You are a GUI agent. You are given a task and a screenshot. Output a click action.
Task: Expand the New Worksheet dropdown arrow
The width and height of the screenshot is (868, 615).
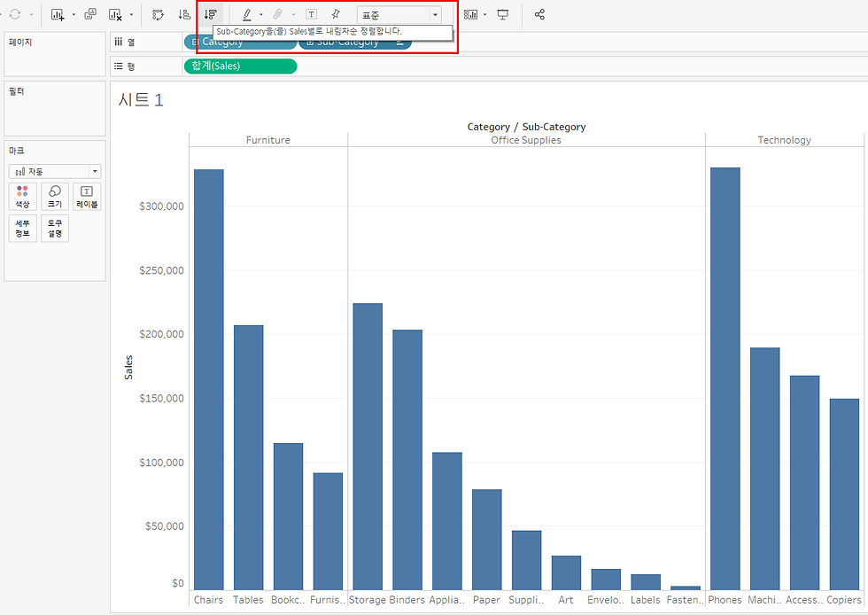(74, 14)
